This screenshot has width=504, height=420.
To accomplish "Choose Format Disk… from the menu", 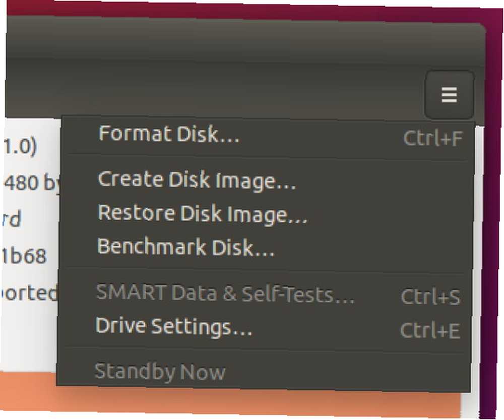I will tap(169, 134).
